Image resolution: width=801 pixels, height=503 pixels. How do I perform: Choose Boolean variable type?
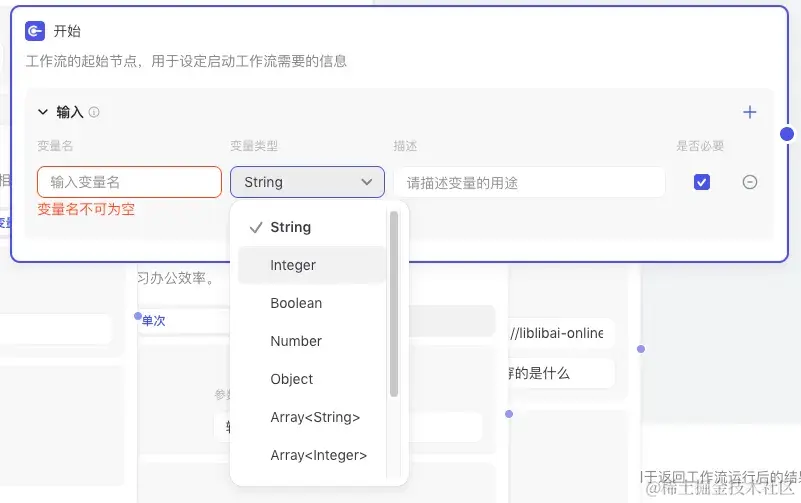click(312, 303)
